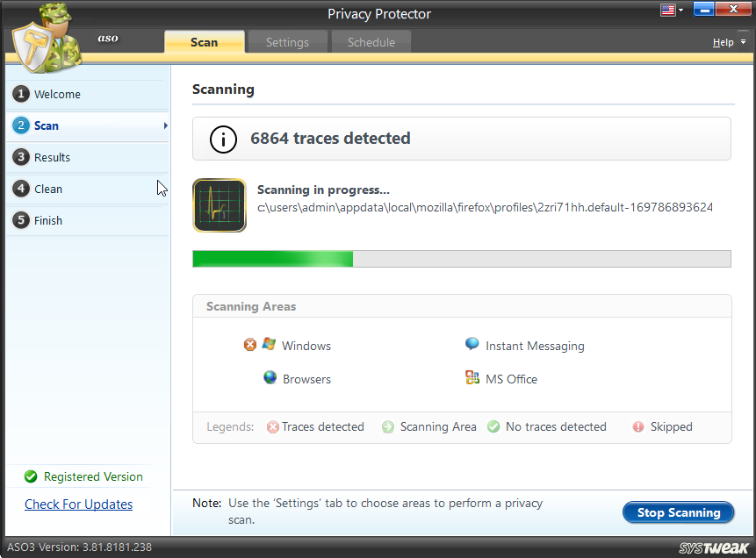The image size is (756, 558).
Task: Click the Skipped status legend indicator
Action: [639, 426]
